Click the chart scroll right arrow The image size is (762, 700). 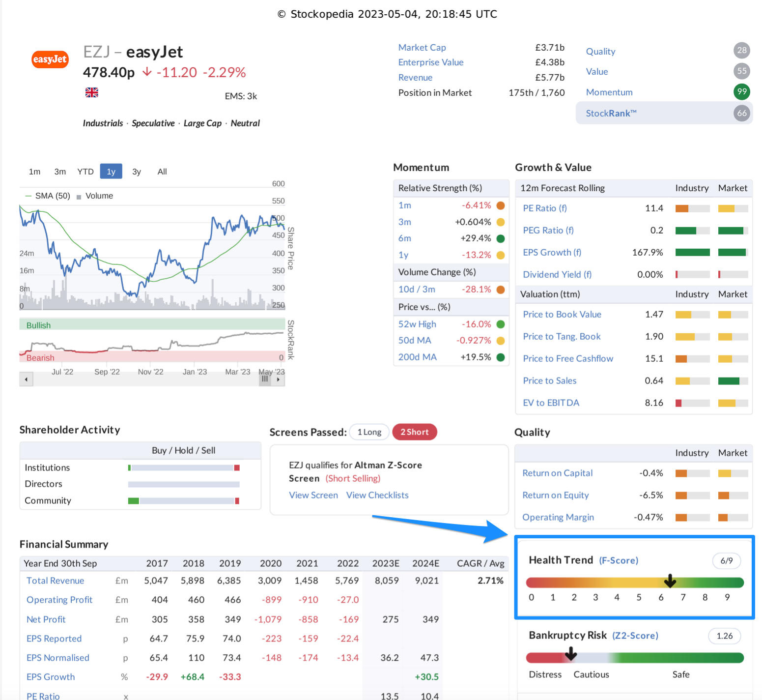click(x=279, y=379)
